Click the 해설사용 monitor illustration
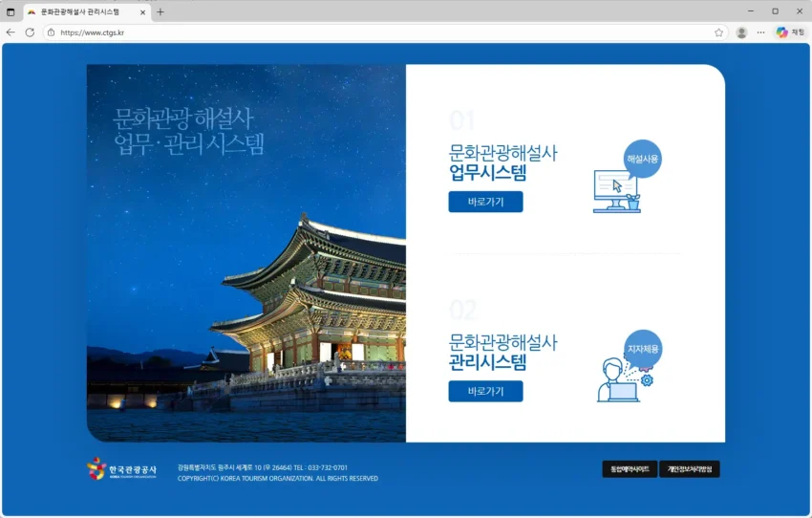This screenshot has height=518, width=812. pyautogui.click(x=627, y=177)
